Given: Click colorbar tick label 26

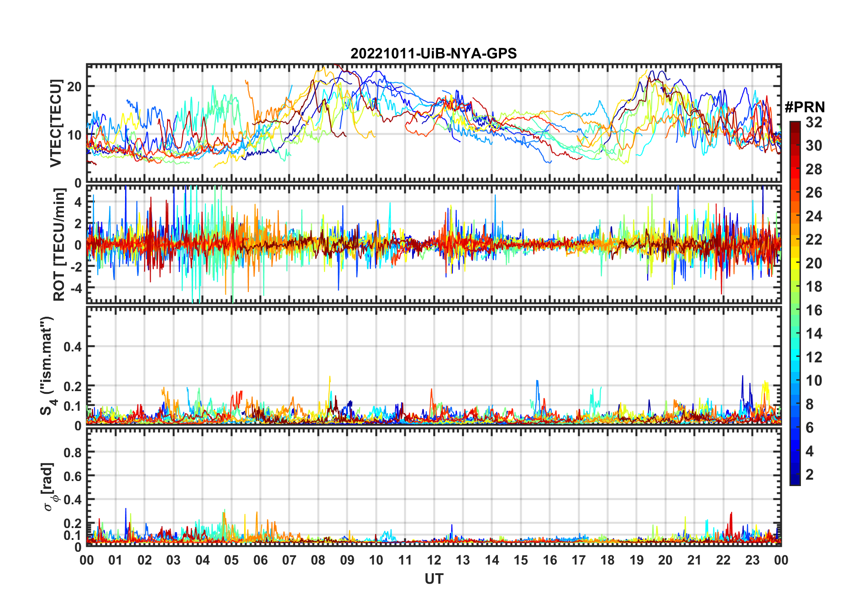Looking at the screenshot, I should tap(814, 193).
